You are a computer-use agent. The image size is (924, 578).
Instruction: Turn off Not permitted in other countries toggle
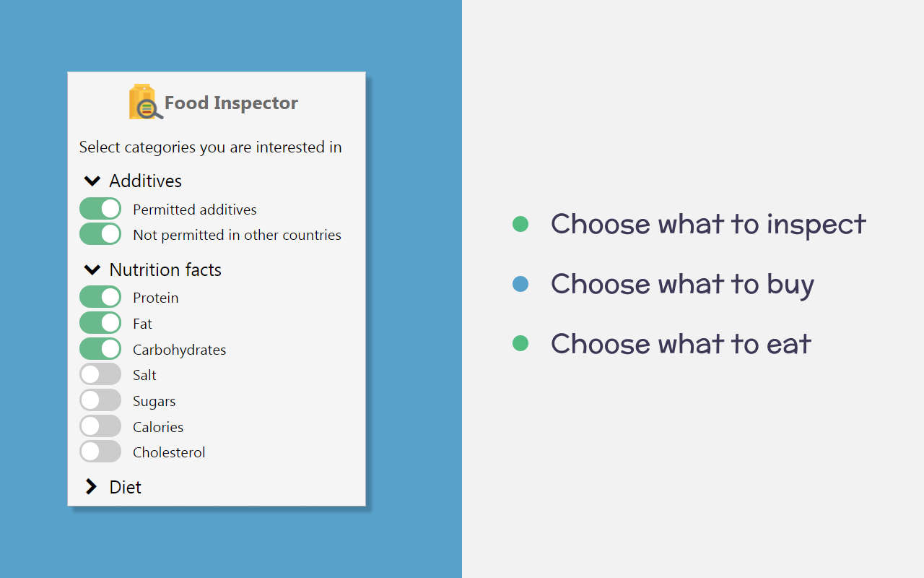[100, 234]
